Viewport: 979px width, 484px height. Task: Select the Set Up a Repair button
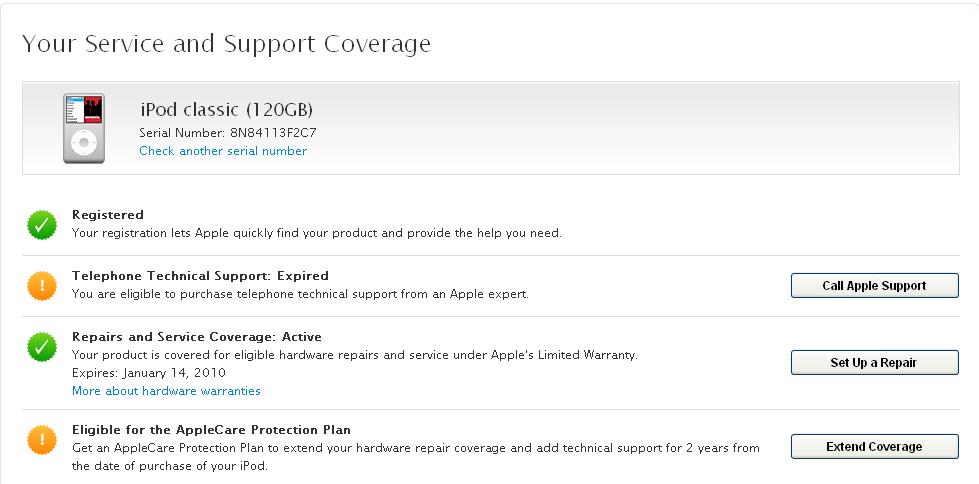874,362
